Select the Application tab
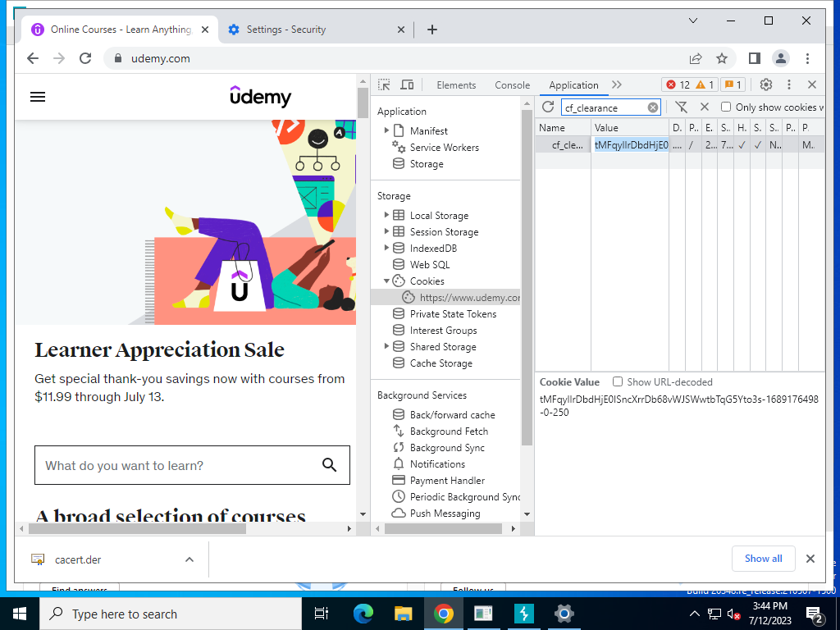This screenshot has width=840, height=630. coord(573,85)
